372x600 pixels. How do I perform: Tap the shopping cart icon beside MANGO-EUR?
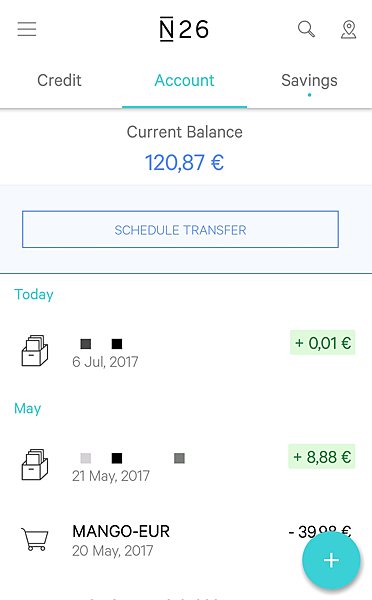pyautogui.click(x=34, y=539)
